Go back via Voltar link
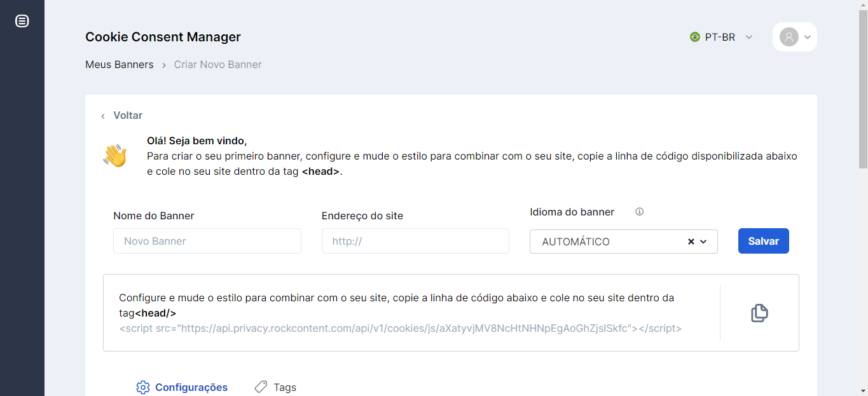The image size is (868, 396). [128, 116]
